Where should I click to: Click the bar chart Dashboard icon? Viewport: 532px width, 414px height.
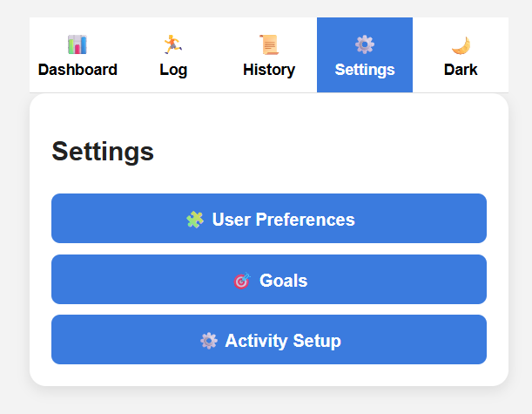tap(77, 44)
